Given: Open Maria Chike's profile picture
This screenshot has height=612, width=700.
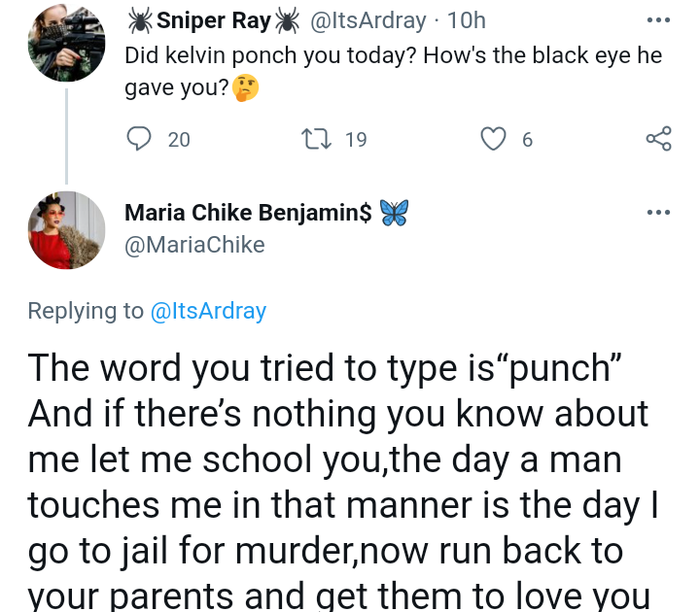Looking at the screenshot, I should coord(66,230).
